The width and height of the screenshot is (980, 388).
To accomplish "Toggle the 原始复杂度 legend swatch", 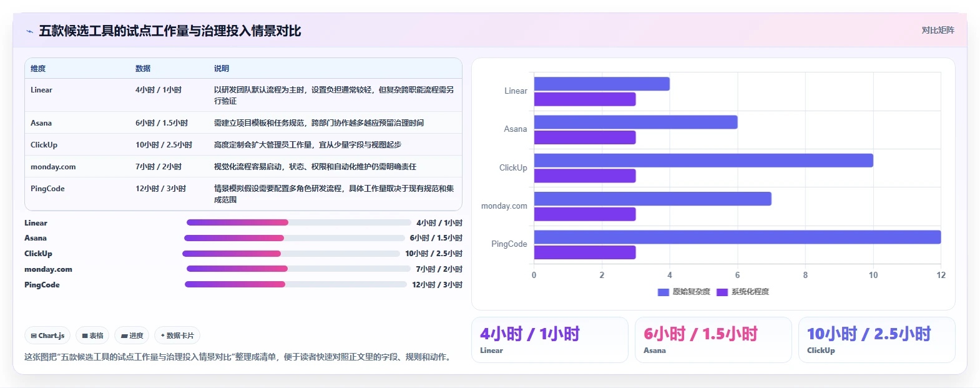I will click(x=664, y=292).
